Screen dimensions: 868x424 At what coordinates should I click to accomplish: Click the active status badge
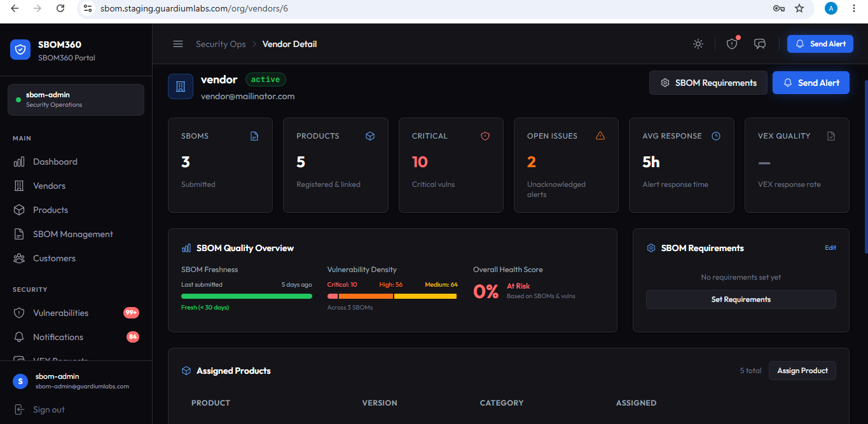click(266, 79)
